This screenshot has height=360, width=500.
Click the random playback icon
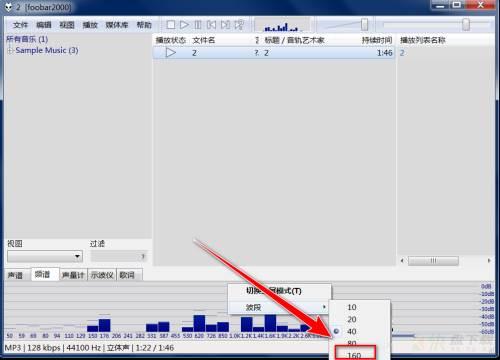pyautogui.click(x=239, y=25)
